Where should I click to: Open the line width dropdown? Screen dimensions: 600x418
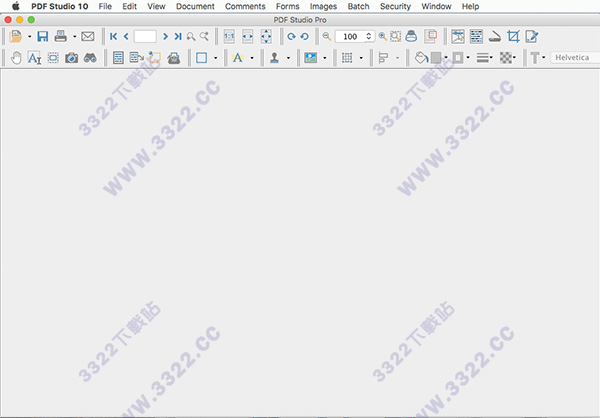pyautogui.click(x=484, y=58)
